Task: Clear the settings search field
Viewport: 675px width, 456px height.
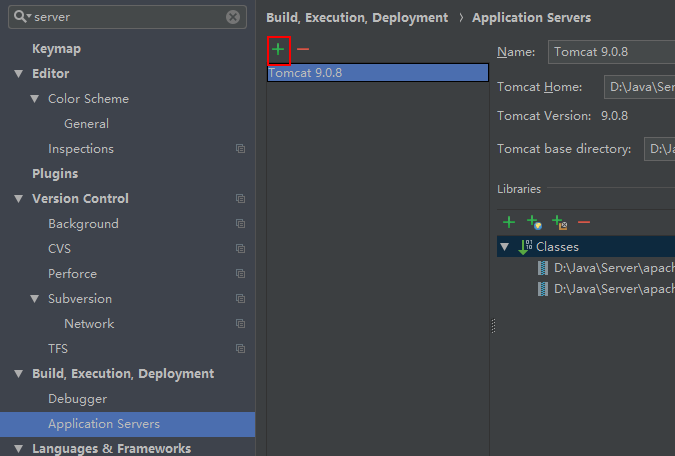Action: (233, 17)
